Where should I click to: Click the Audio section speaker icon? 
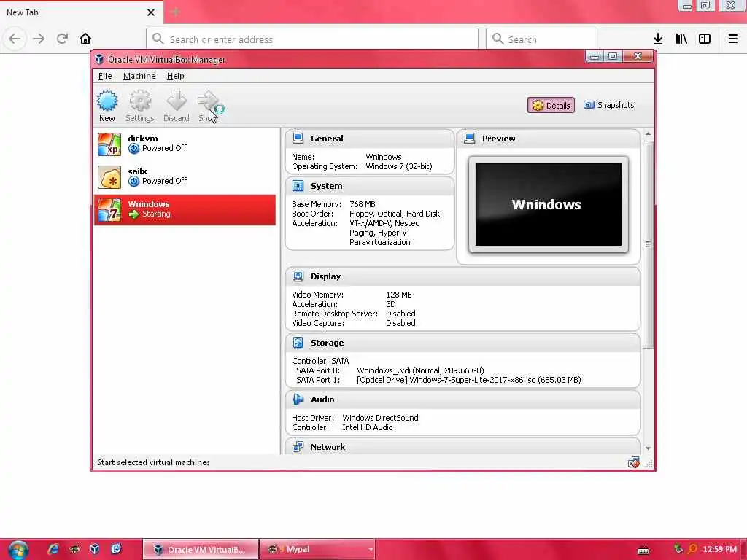click(x=298, y=399)
